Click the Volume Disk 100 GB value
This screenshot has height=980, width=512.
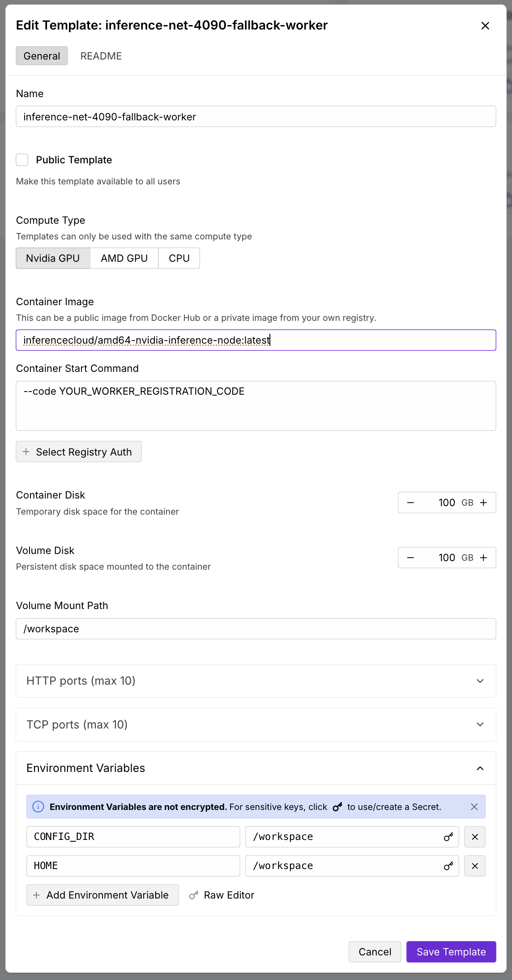[x=447, y=558]
